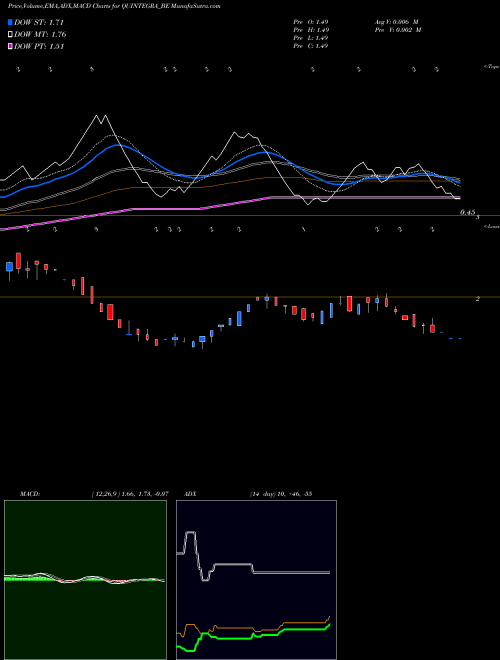Viewport: 500px width, 660px height.
Task: Click the MACD panel title
Action: pyautogui.click(x=30, y=494)
